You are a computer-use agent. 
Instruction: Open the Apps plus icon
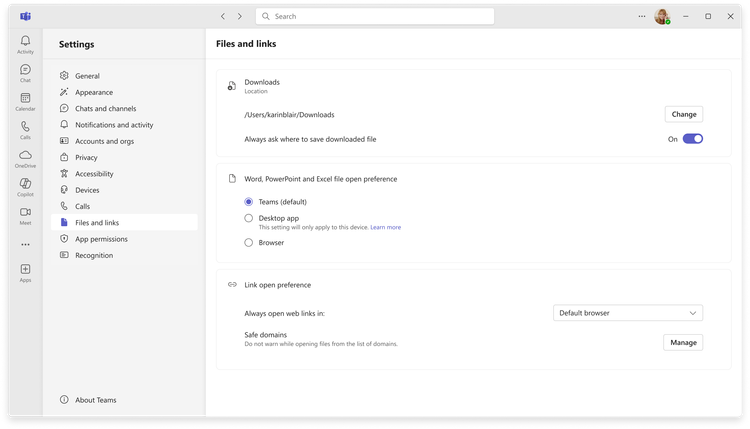click(x=25, y=273)
